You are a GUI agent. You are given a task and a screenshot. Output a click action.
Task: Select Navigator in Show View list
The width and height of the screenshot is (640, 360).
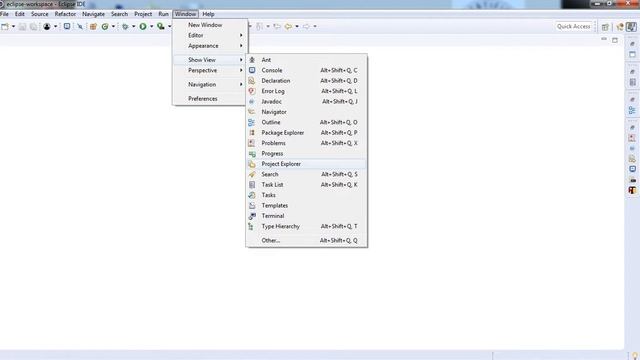(306, 112)
